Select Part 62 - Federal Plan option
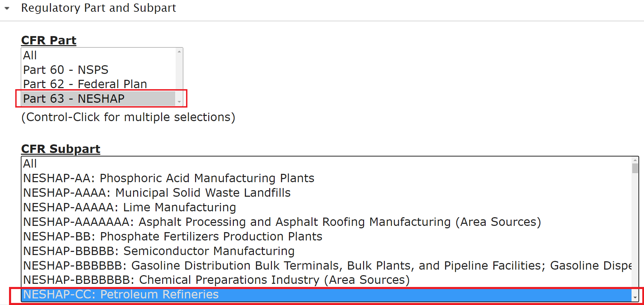 click(x=99, y=84)
